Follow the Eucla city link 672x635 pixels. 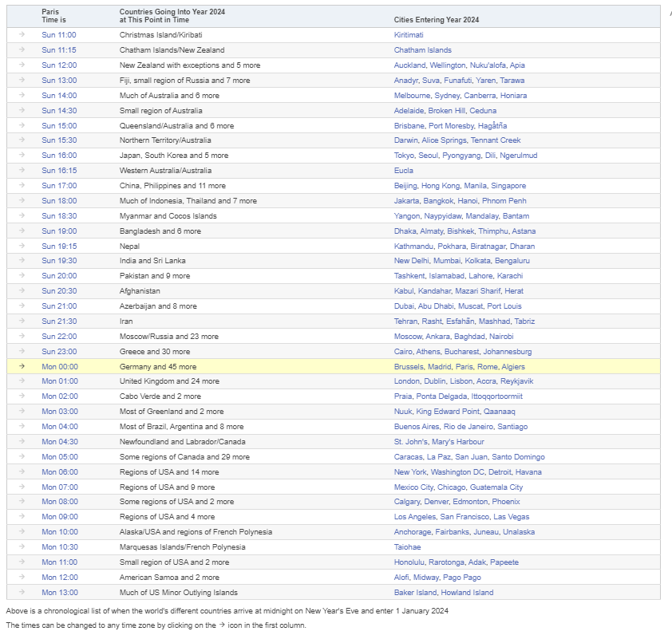pyautogui.click(x=404, y=170)
